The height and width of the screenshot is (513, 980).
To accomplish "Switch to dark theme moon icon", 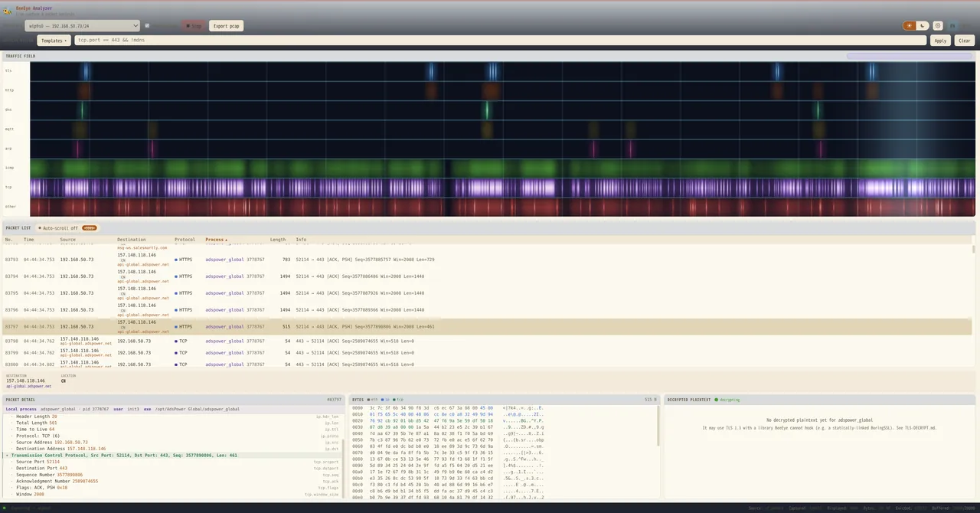I will coord(923,26).
